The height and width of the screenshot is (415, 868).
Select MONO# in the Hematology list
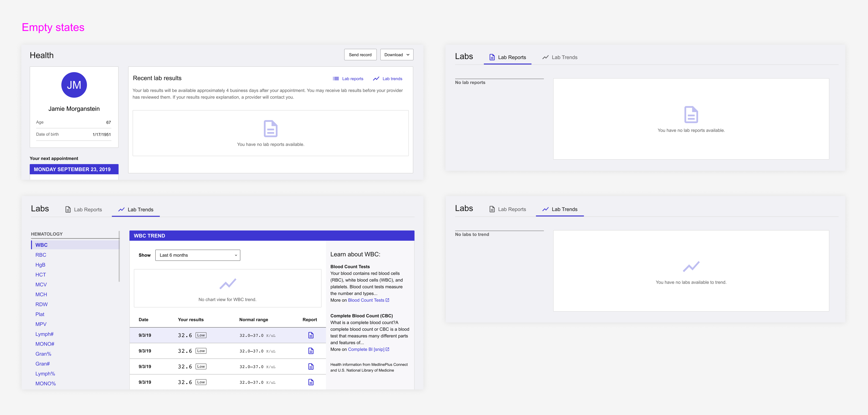click(45, 344)
